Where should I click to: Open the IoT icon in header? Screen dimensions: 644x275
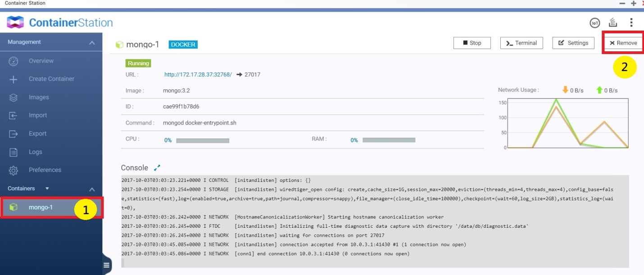point(595,23)
